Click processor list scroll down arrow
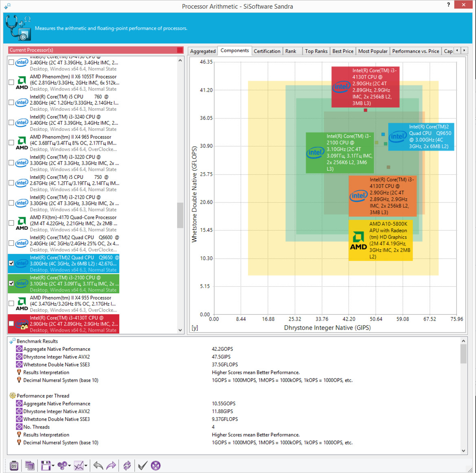 [180, 330]
